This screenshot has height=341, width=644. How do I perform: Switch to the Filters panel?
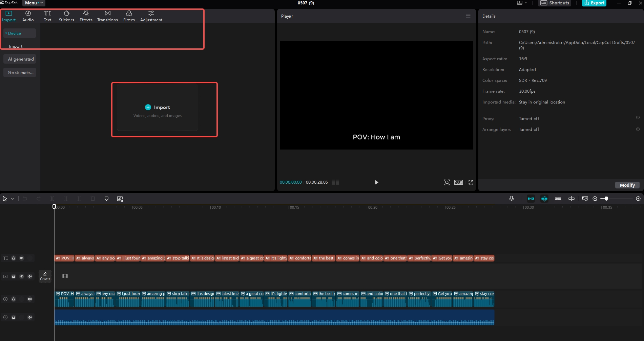(x=129, y=16)
